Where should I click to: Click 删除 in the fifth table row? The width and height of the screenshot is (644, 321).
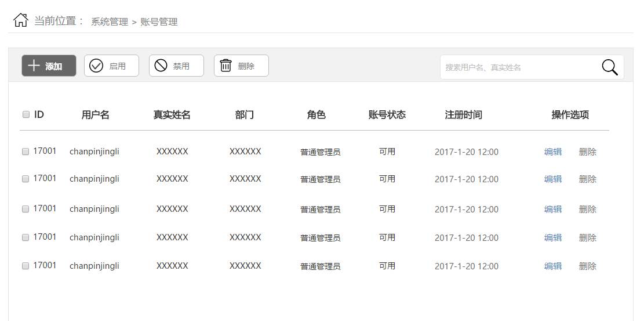(x=588, y=266)
